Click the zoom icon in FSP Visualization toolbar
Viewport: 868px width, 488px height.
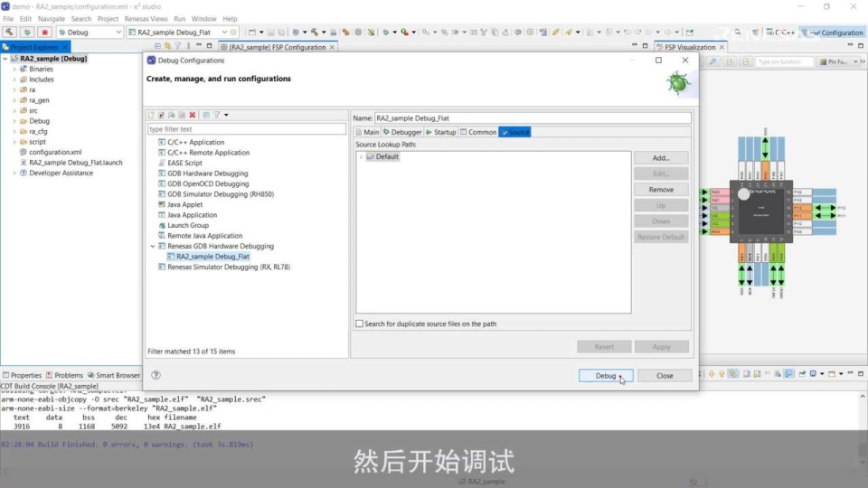(713, 62)
